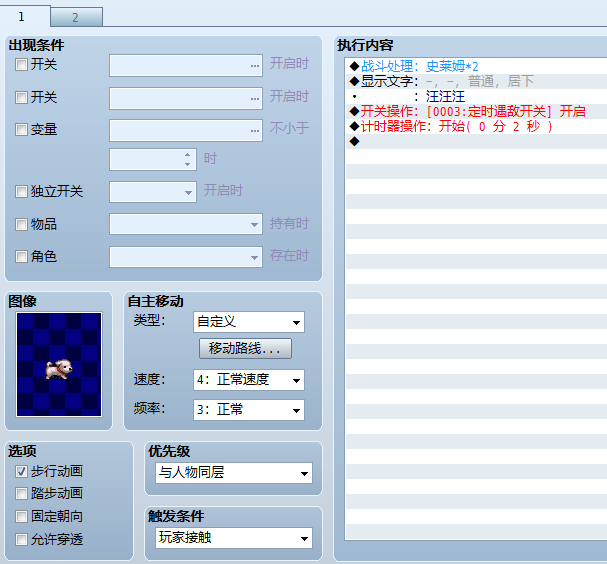Enable the first 开关 condition checkbox
Viewport: 607px width, 564px height.
tap(21, 64)
